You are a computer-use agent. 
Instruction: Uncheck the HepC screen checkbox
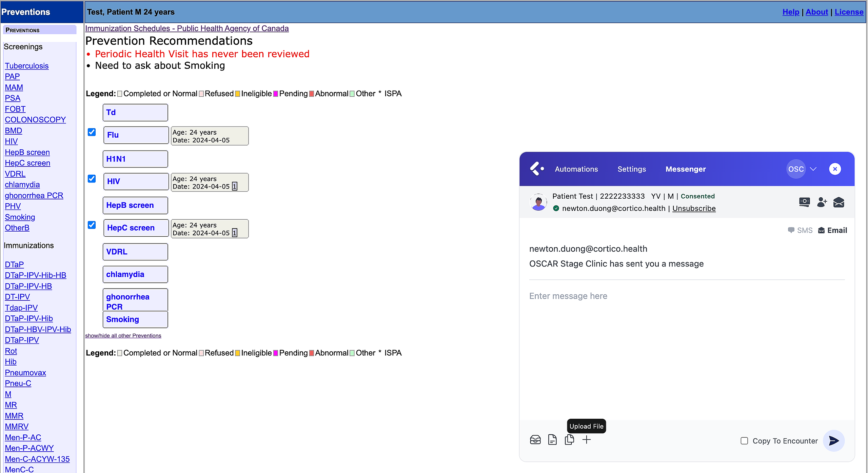tap(92, 225)
